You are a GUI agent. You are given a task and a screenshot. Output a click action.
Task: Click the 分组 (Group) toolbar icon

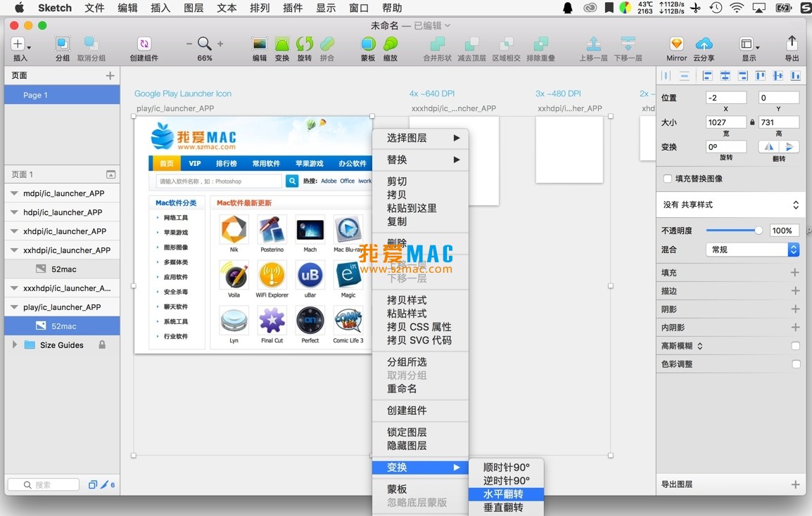63,44
